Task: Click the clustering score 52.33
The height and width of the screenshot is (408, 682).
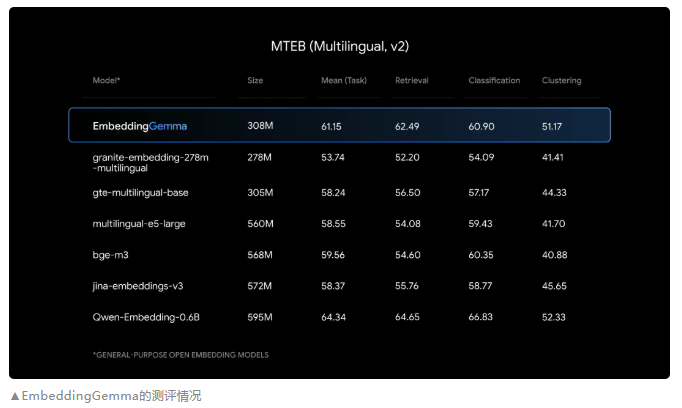Action: [x=553, y=317]
